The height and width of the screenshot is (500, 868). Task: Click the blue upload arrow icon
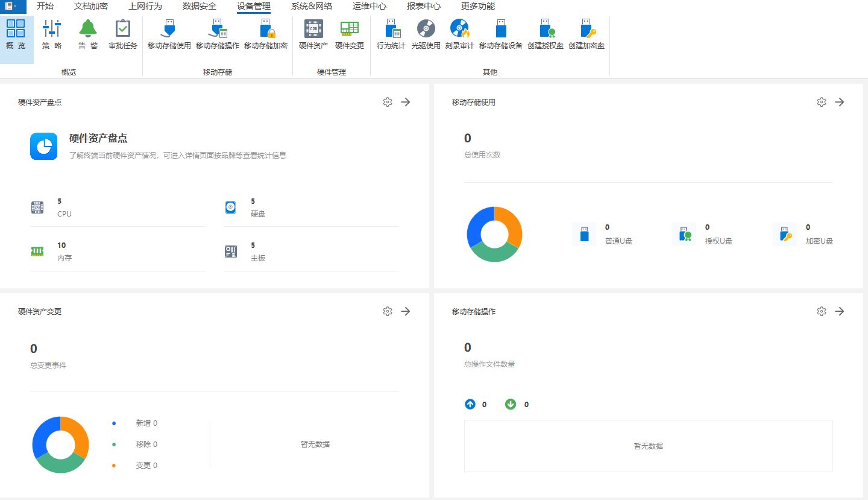pos(470,404)
